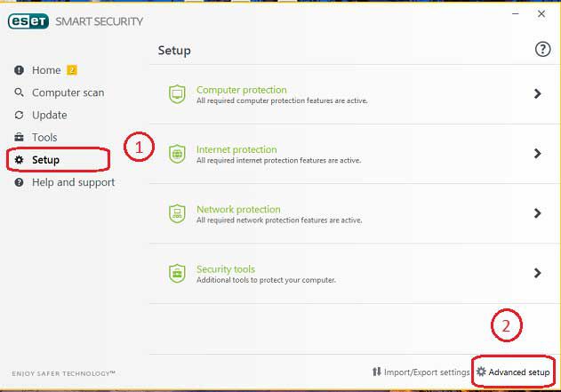Expand Computer protection with its arrow
The image size is (561, 392).
537,93
